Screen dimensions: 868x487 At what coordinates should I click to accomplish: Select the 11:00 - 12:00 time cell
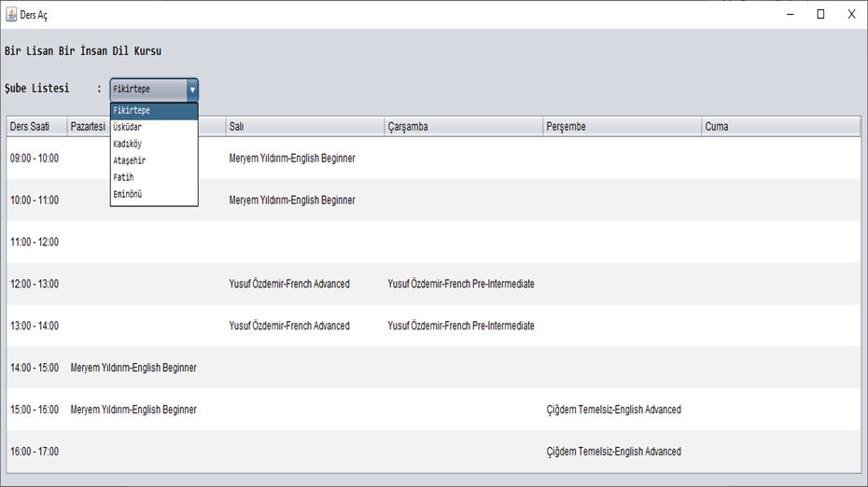(x=36, y=242)
